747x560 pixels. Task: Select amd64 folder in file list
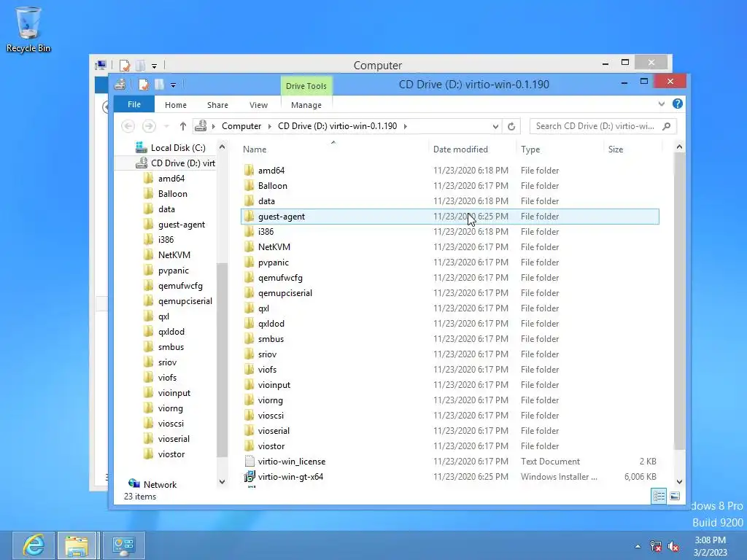450,171
